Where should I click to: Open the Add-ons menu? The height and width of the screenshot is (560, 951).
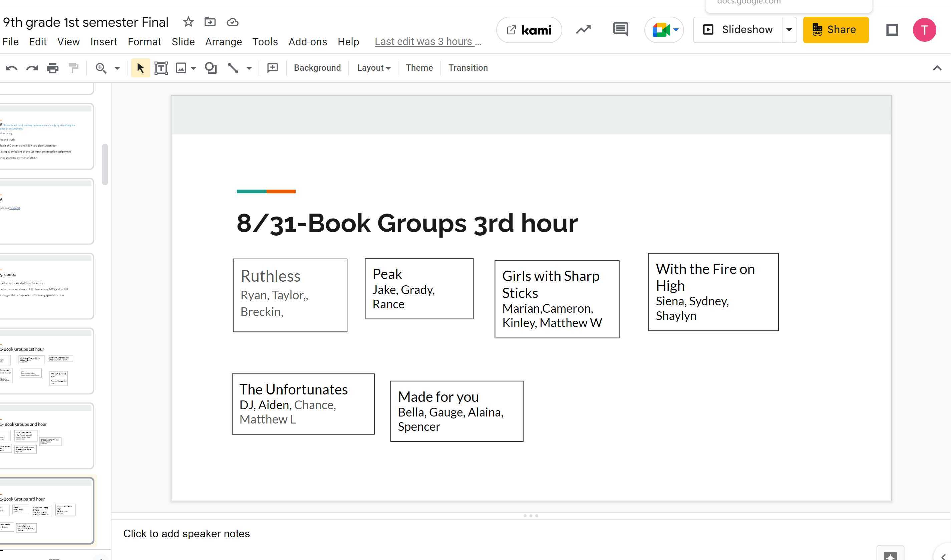point(307,42)
